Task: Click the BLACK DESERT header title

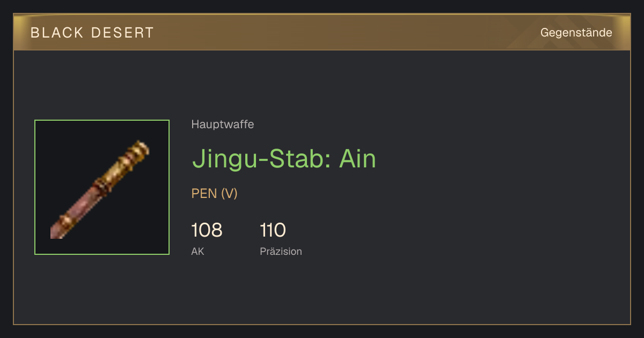Action: click(92, 33)
